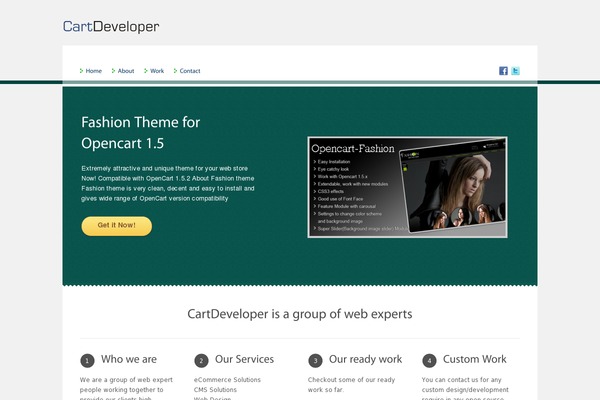Click 'Easy Installation' in the banner list
The width and height of the screenshot is (600, 400).
point(334,162)
